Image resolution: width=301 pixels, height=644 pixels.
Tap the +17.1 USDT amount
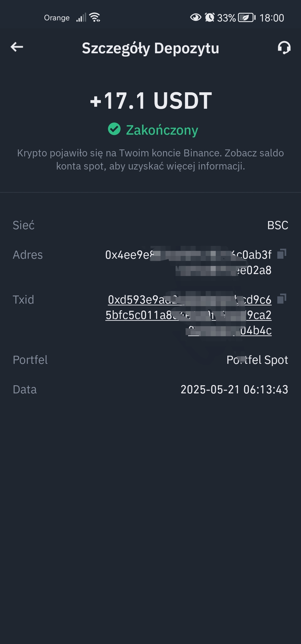(x=151, y=100)
